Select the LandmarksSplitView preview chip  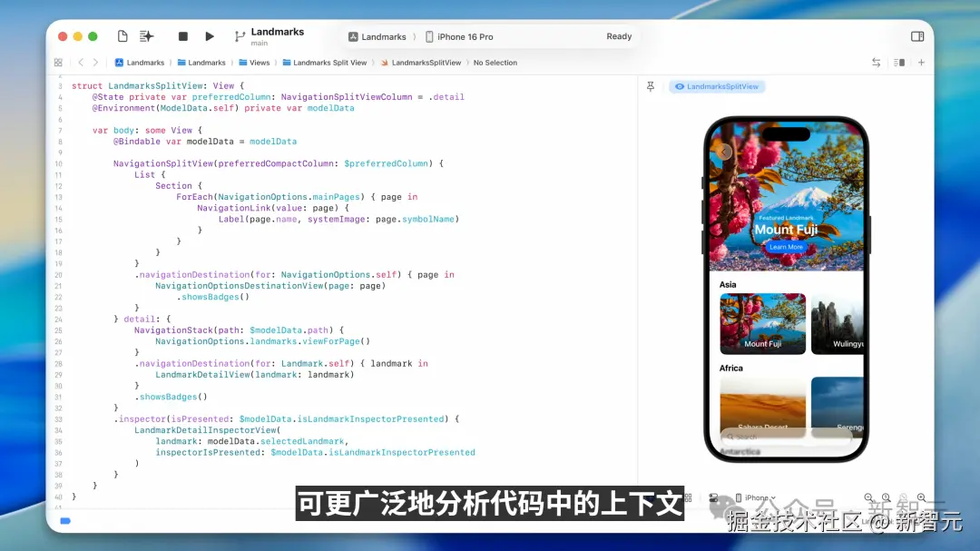(x=716, y=86)
